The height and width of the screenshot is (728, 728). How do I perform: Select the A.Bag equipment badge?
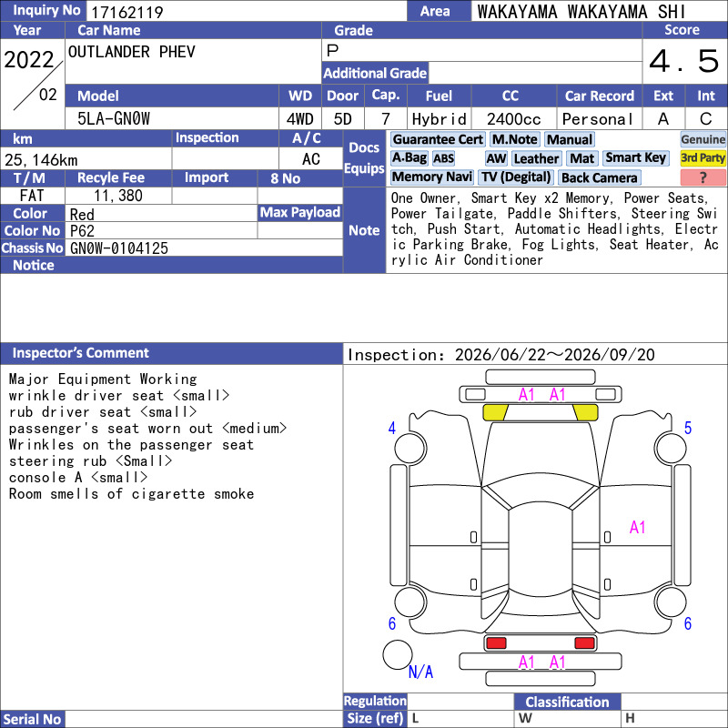(x=409, y=158)
